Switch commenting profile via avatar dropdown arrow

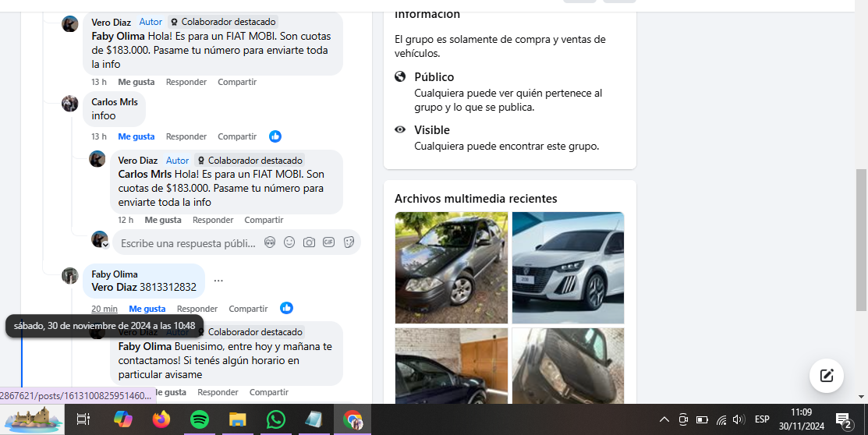point(105,245)
